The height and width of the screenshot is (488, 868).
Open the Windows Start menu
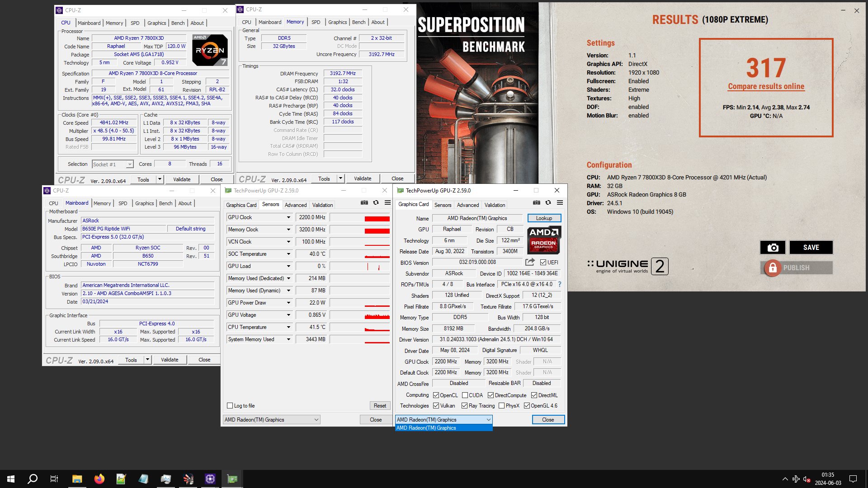(x=11, y=479)
